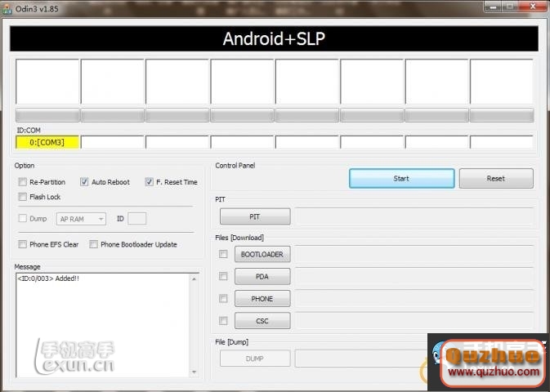Screen dimensions: 550x392
Task: Click the first progress bar under the port slots
Action: click(47, 115)
